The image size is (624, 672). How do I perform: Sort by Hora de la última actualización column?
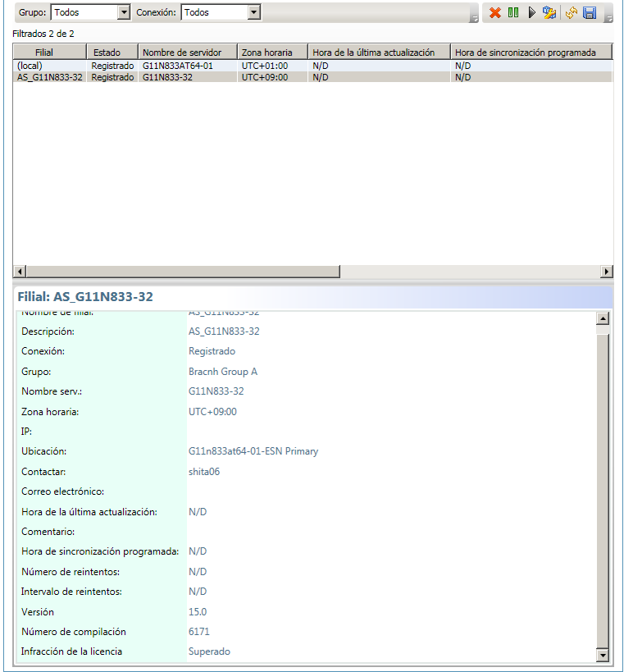tap(379, 53)
